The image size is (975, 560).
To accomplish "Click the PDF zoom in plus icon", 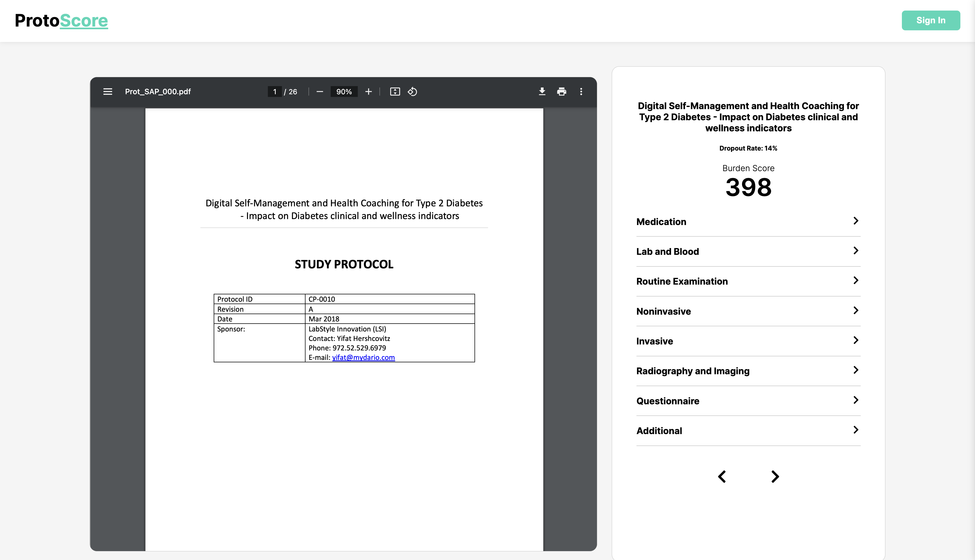I will pos(368,92).
